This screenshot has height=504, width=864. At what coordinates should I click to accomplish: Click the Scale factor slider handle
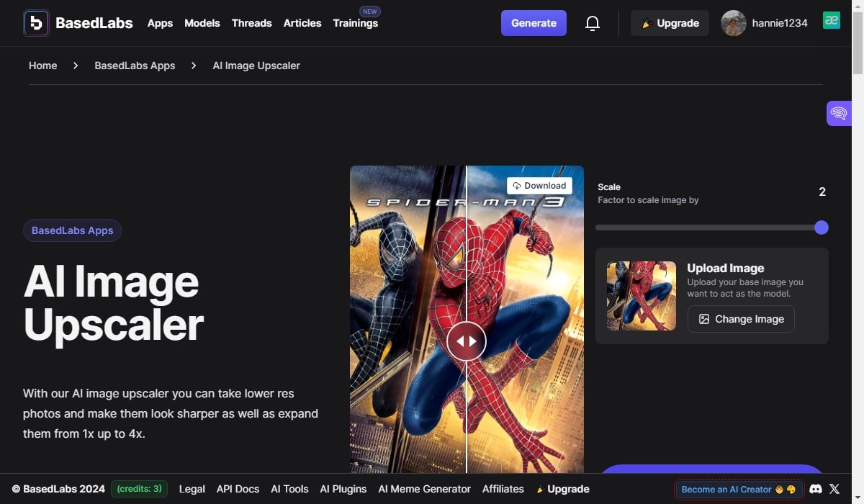(x=821, y=228)
